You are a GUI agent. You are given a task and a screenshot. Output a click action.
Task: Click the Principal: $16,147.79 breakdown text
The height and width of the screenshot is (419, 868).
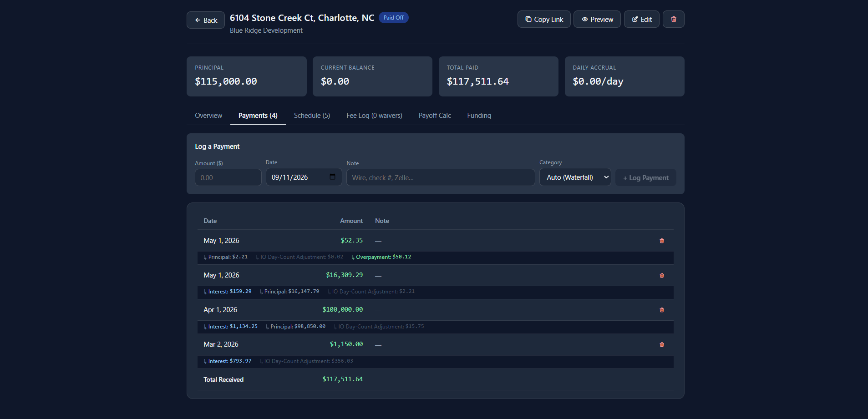[289, 292]
